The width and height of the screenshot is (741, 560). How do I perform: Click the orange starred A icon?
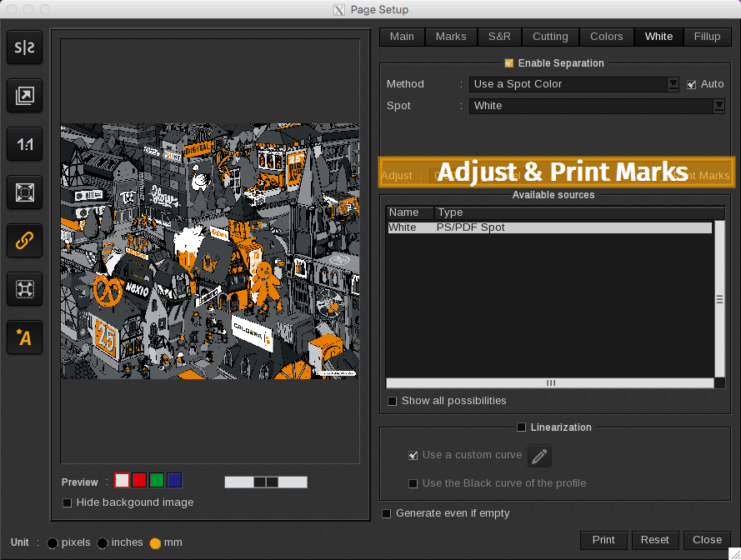coord(25,337)
